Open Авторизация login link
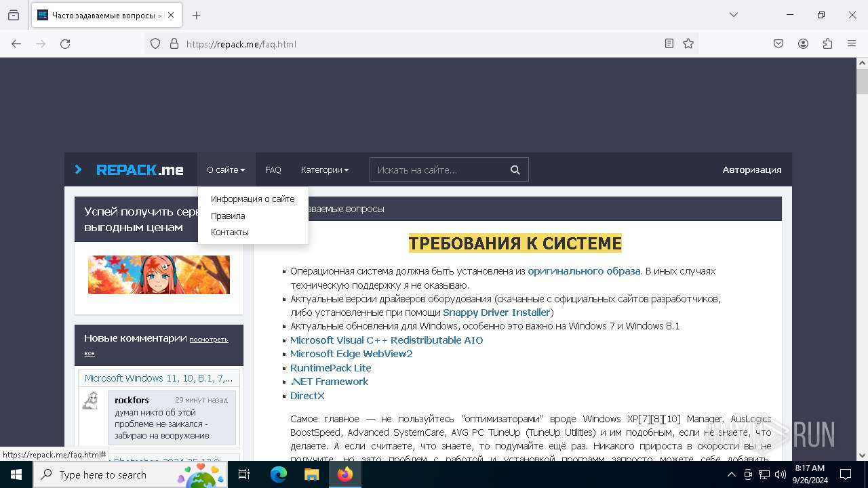This screenshot has width=868, height=488. (752, 170)
